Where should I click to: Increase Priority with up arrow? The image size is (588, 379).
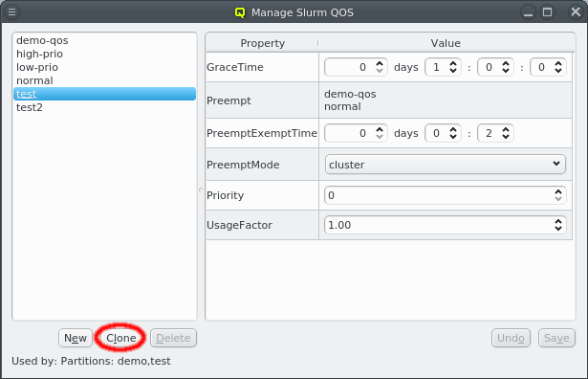pyautogui.click(x=558, y=191)
